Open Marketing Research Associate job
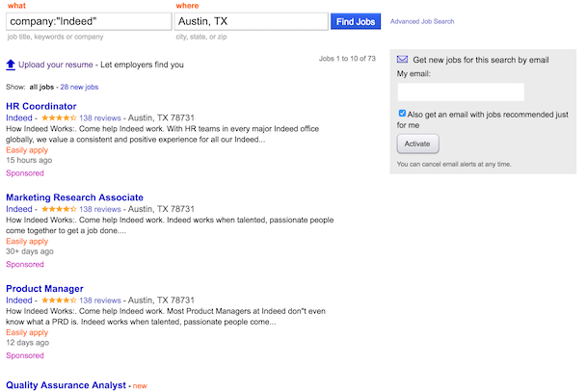Viewport: 586px width, 392px height. click(75, 197)
